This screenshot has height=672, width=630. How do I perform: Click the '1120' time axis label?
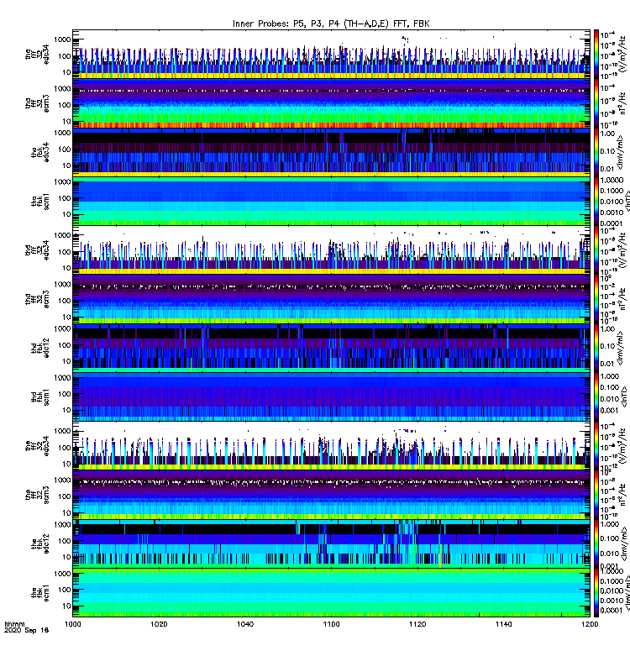417,624
